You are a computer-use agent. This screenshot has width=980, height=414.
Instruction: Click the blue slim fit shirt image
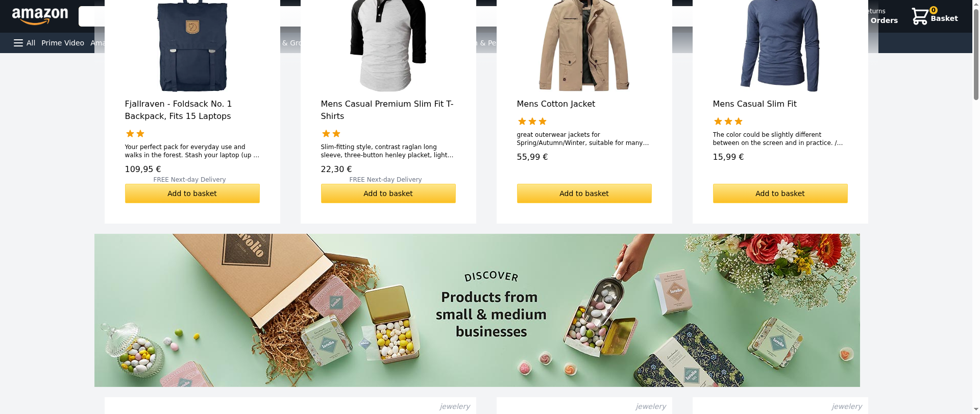(x=780, y=46)
